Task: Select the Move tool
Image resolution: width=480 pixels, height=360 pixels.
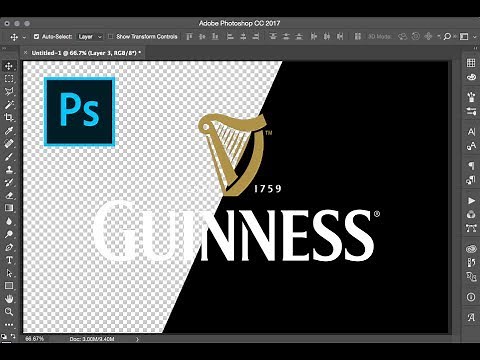Action: (x=9, y=66)
